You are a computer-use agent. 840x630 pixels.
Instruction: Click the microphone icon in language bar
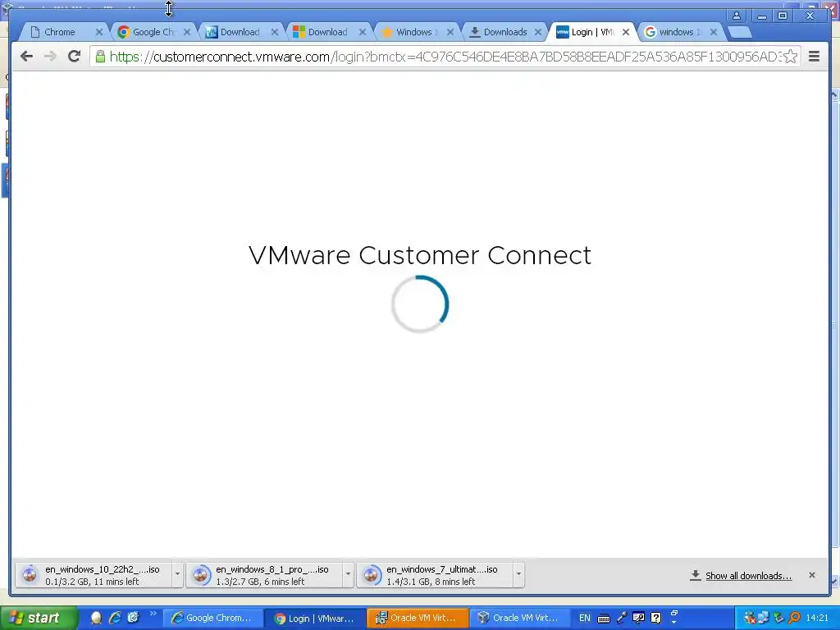click(622, 618)
